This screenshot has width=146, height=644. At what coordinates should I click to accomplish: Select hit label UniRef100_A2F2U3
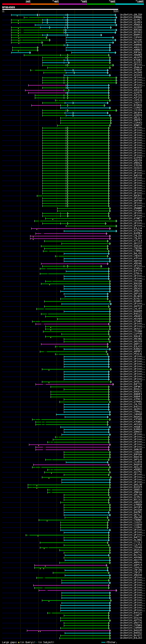131,98
